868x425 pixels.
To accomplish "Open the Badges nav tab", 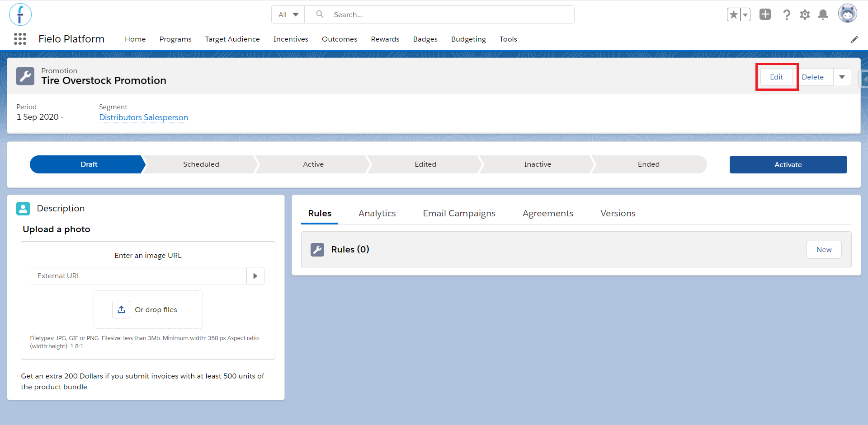I will click(425, 39).
